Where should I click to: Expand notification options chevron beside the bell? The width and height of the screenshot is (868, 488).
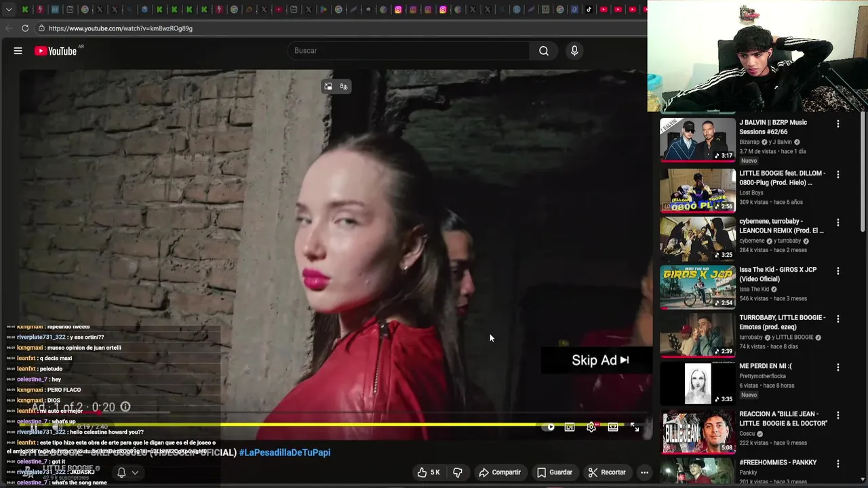click(135, 472)
